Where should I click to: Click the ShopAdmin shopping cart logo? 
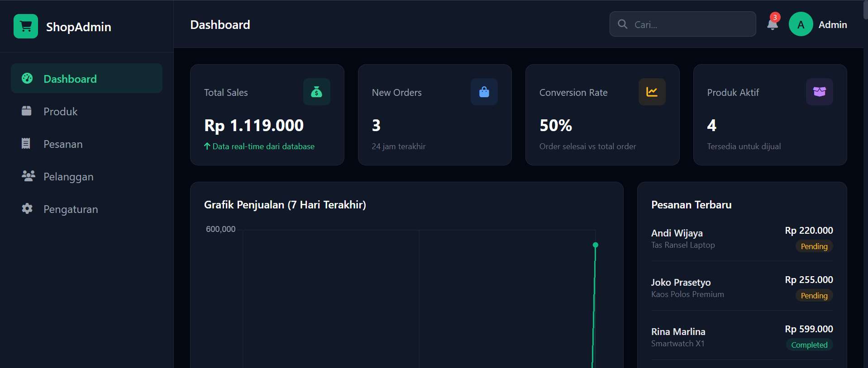click(26, 26)
